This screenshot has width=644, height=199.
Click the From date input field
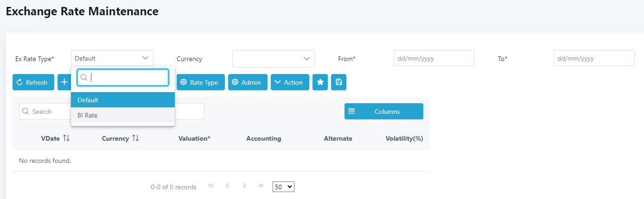pos(434,59)
